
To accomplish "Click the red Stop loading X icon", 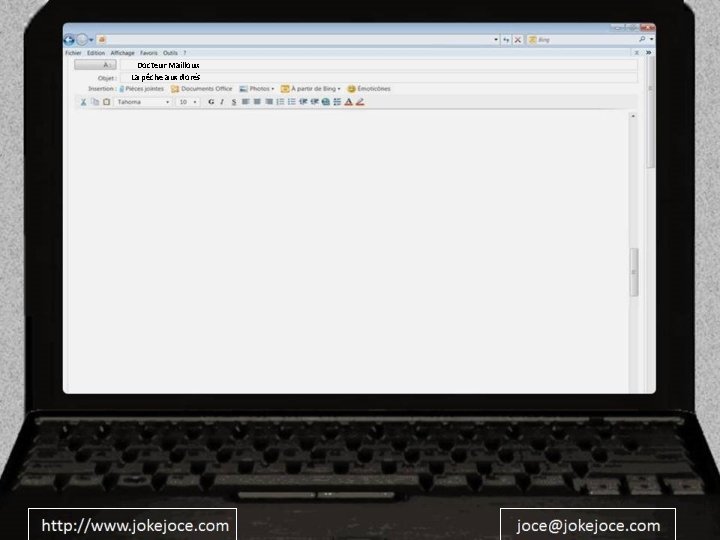I will tap(518, 40).
